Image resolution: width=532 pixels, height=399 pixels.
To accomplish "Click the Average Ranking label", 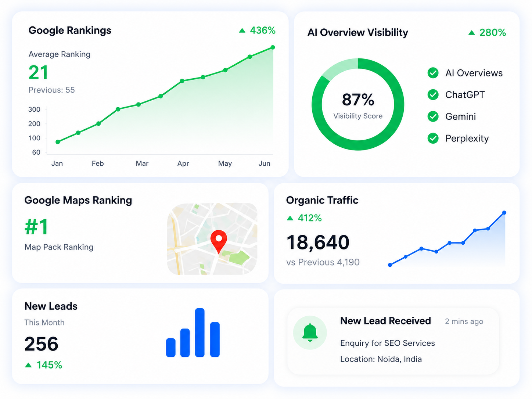I will pyautogui.click(x=60, y=54).
